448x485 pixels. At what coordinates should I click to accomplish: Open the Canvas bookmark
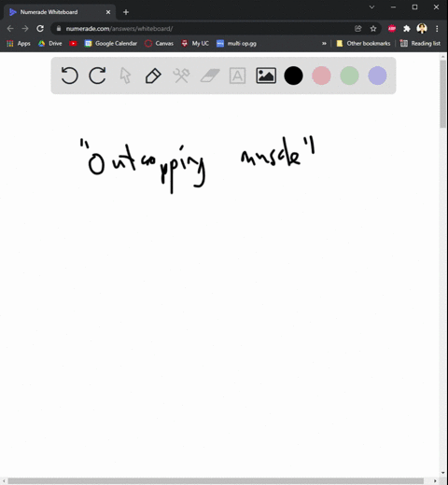(x=159, y=44)
